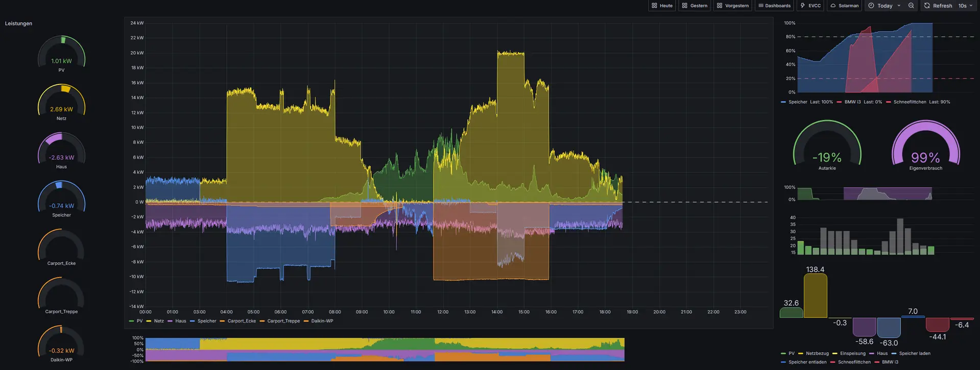980x370 pixels.
Task: Toggle Speicher Last: 100% legend entry
Action: pyautogui.click(x=807, y=102)
